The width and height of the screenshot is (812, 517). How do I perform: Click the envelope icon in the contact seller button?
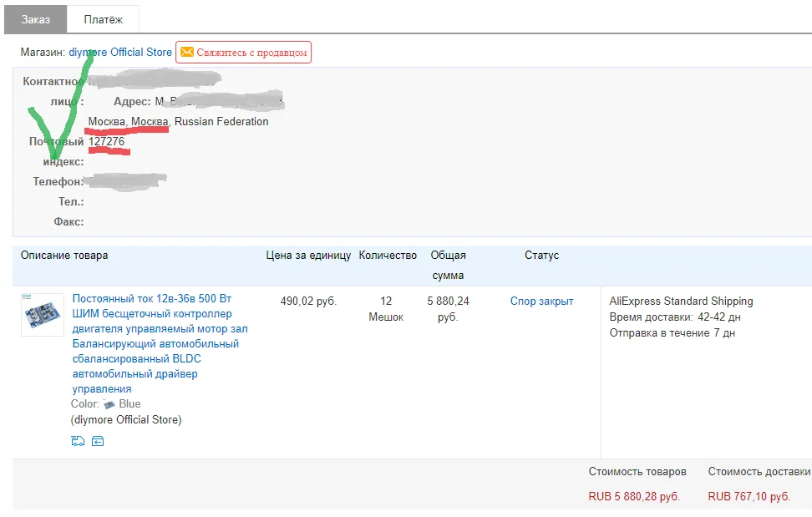click(187, 53)
